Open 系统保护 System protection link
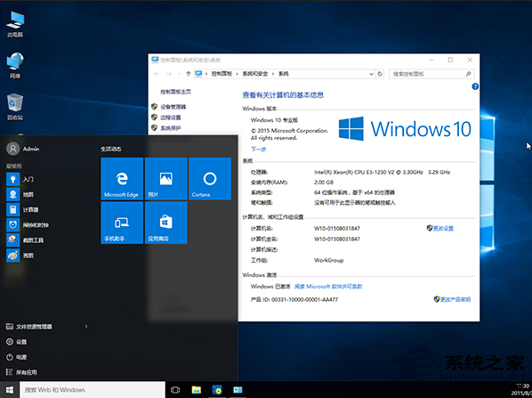 pos(171,128)
